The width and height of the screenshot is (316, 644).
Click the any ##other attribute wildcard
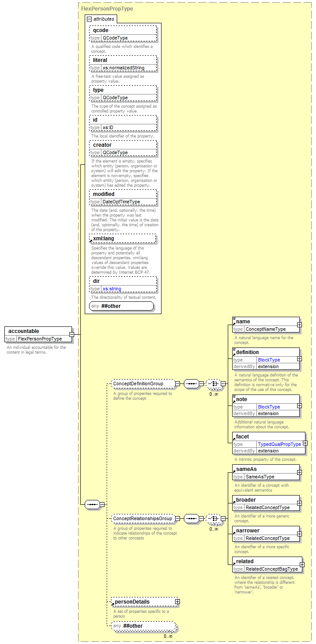tap(122, 306)
